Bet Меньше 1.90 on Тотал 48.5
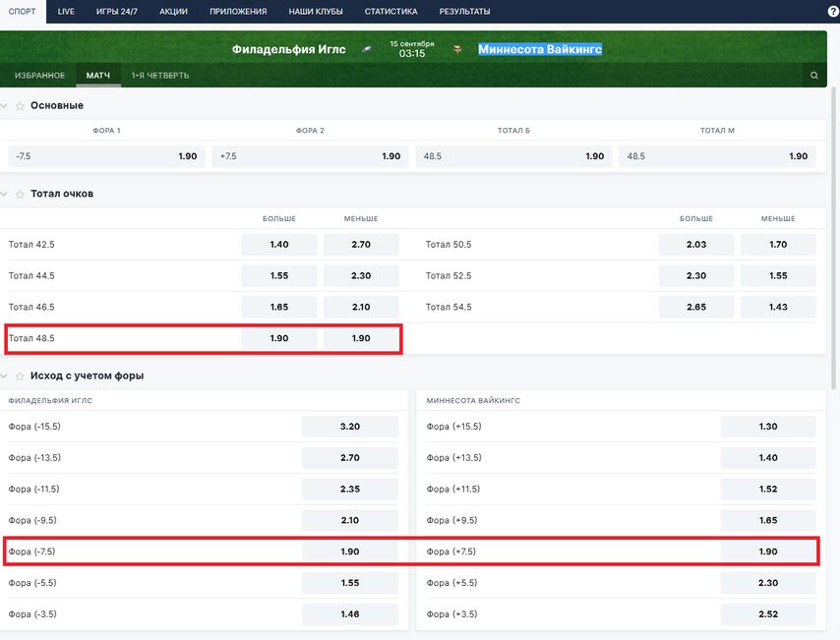This screenshot has width=840, height=640. click(x=361, y=338)
